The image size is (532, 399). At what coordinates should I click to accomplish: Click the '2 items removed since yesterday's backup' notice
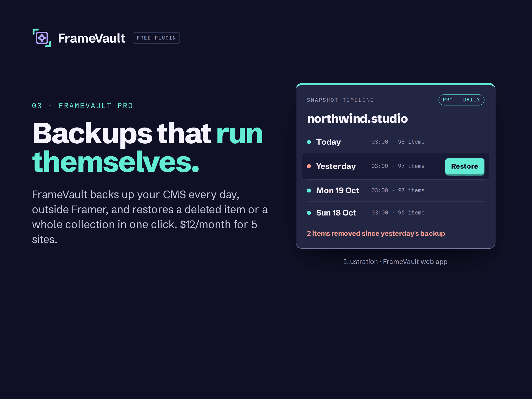pos(376,234)
